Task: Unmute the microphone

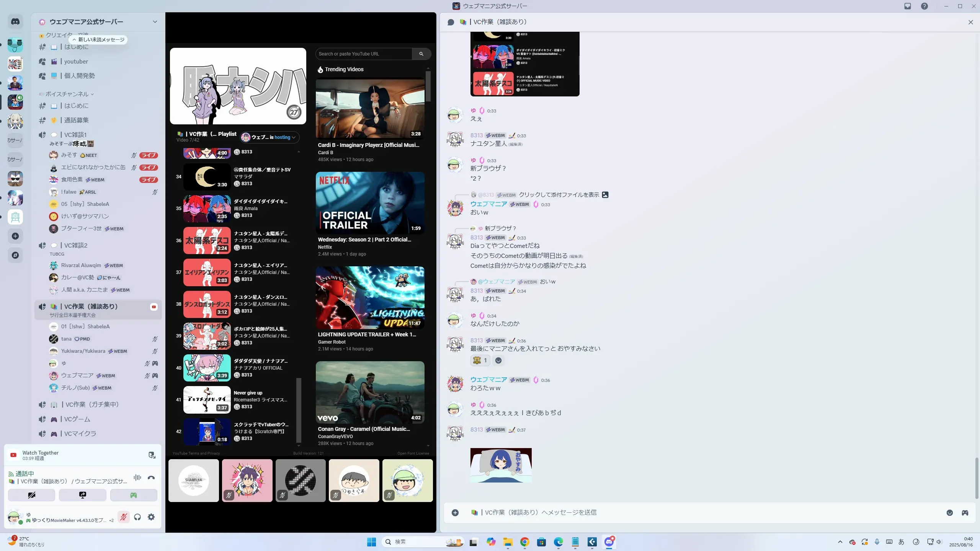Action: [x=123, y=517]
